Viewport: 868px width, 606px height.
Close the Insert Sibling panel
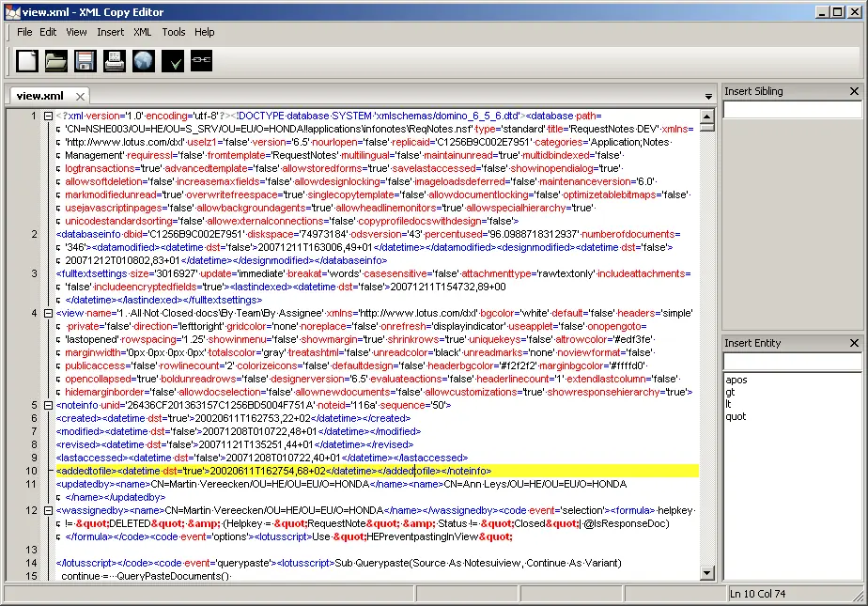(854, 91)
